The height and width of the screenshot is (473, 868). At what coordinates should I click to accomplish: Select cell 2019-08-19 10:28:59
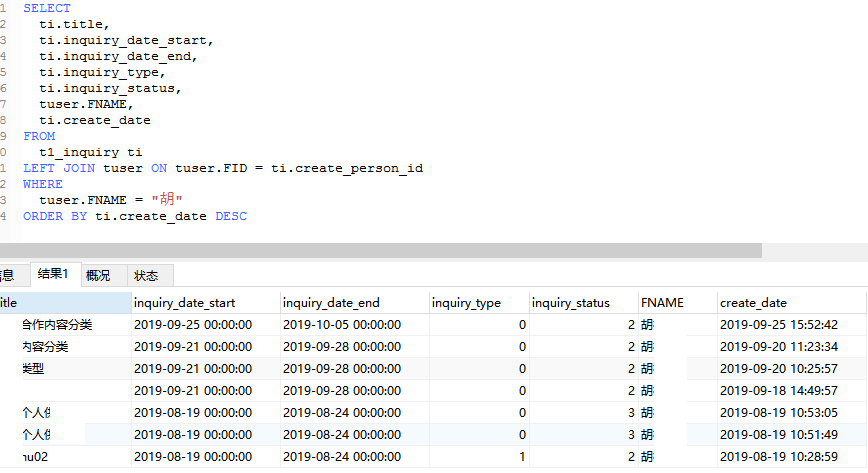pos(792,457)
